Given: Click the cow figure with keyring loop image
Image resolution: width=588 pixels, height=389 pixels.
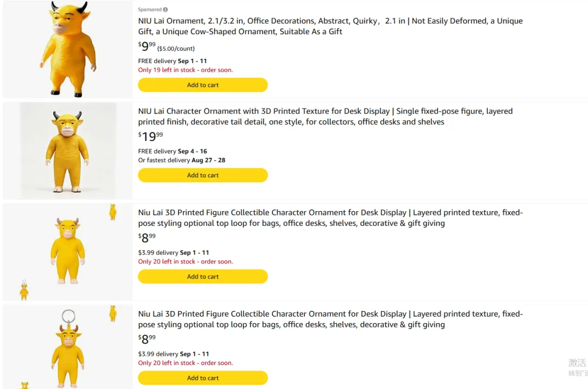Looking at the screenshot, I should coord(68,349).
